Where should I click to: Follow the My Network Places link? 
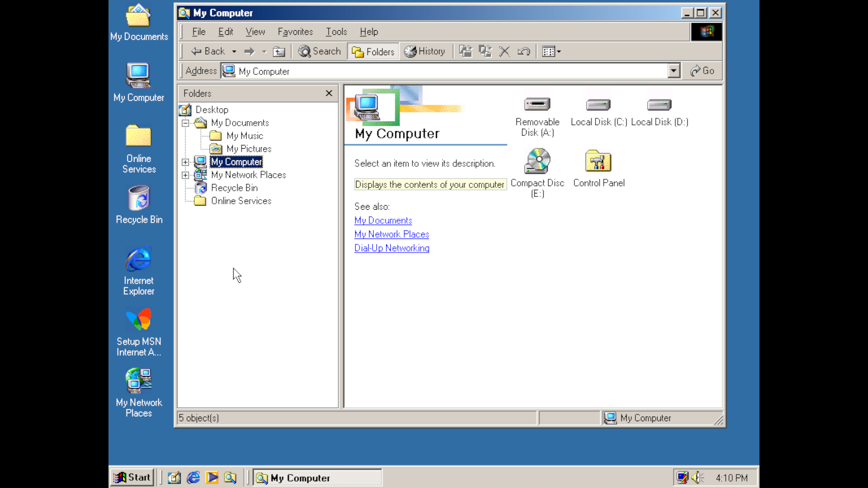(392, 235)
